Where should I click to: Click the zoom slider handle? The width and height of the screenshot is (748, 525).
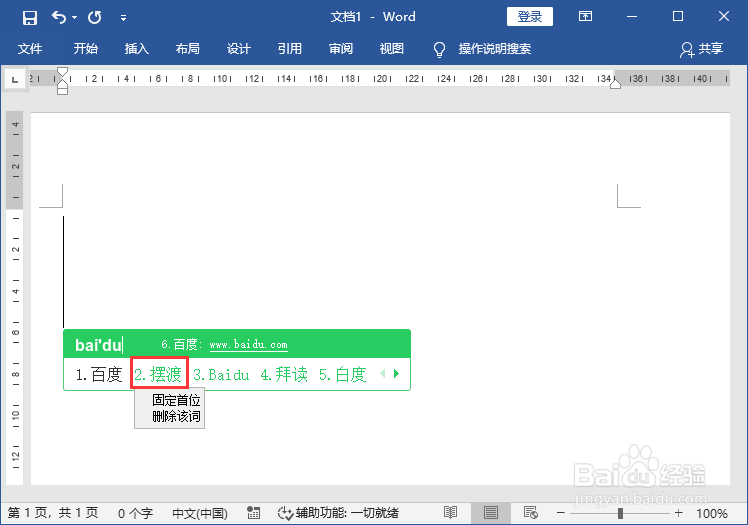[x=620, y=513]
